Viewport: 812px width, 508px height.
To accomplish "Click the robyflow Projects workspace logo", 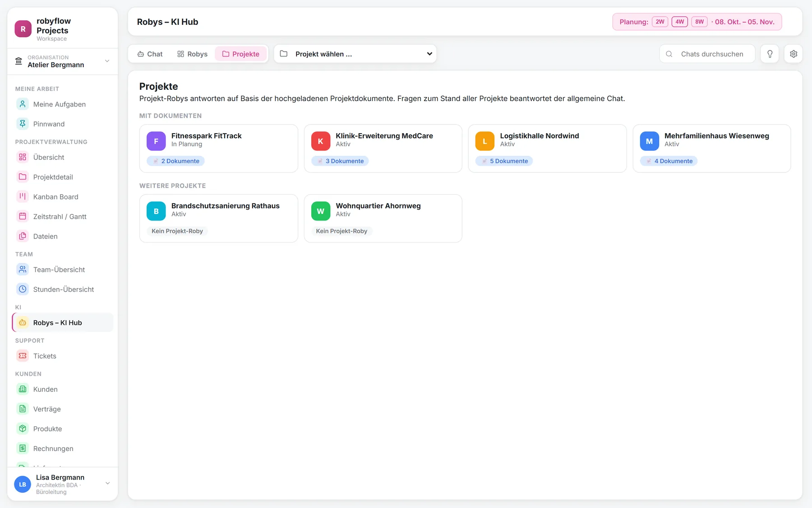I will (x=23, y=29).
